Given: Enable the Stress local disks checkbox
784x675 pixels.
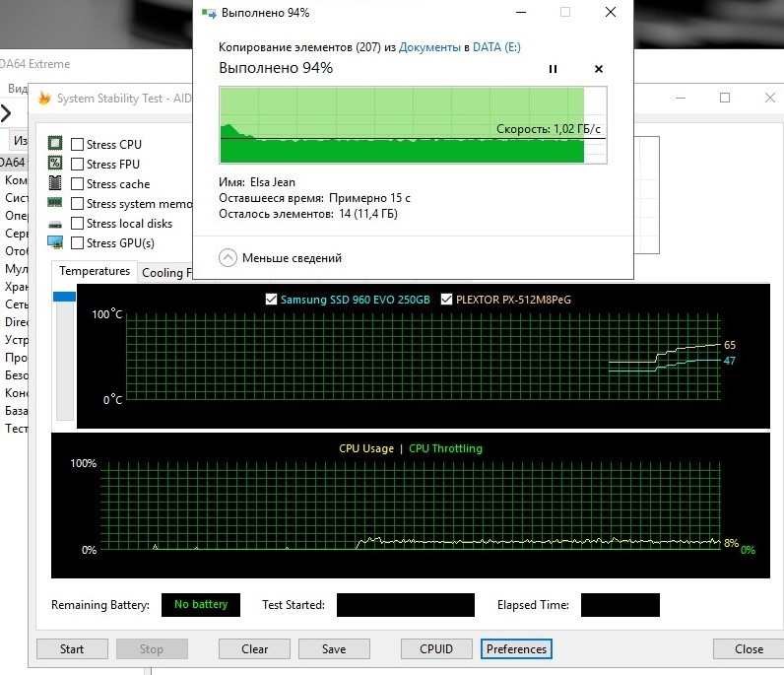Looking at the screenshot, I should click(77, 223).
